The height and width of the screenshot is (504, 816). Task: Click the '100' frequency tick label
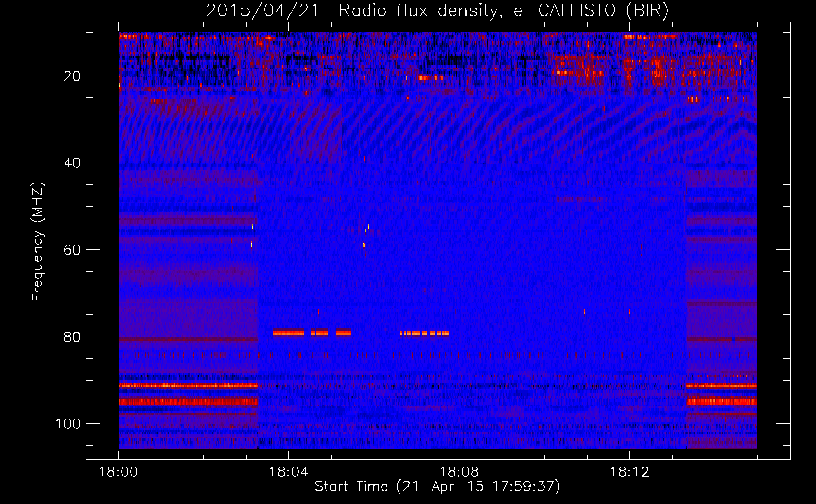coord(68,424)
